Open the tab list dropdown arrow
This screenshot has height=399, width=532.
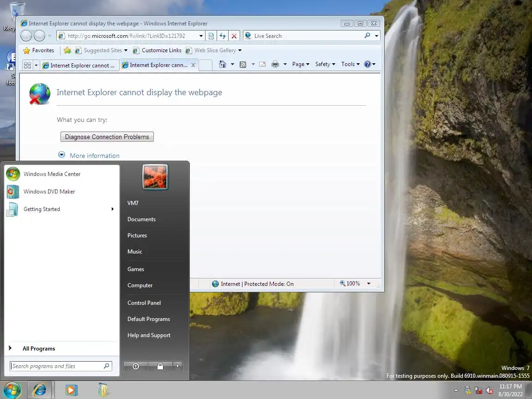(x=36, y=65)
